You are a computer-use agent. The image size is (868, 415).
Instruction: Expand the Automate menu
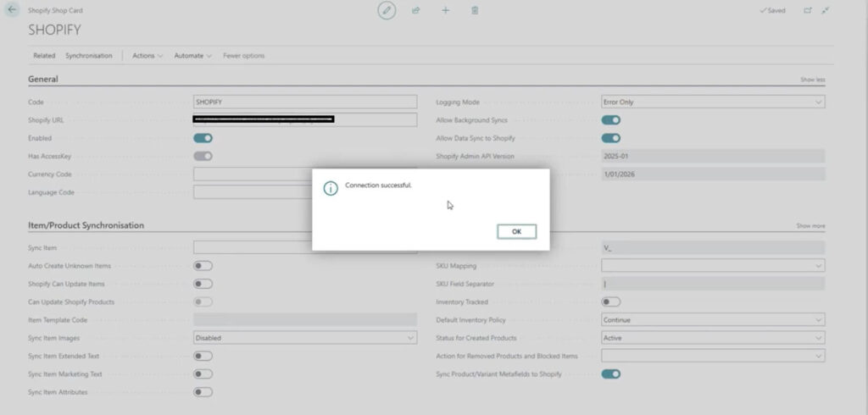click(192, 56)
